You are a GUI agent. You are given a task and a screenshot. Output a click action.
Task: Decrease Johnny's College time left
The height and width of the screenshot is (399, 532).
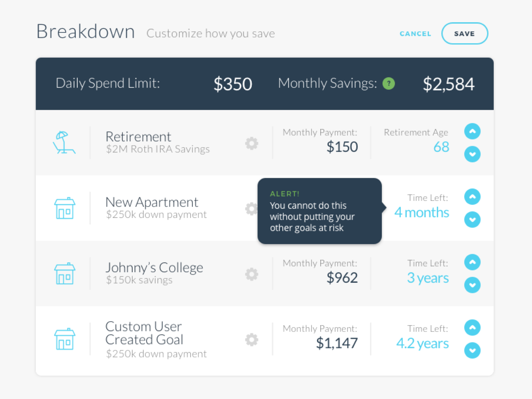[x=472, y=285]
